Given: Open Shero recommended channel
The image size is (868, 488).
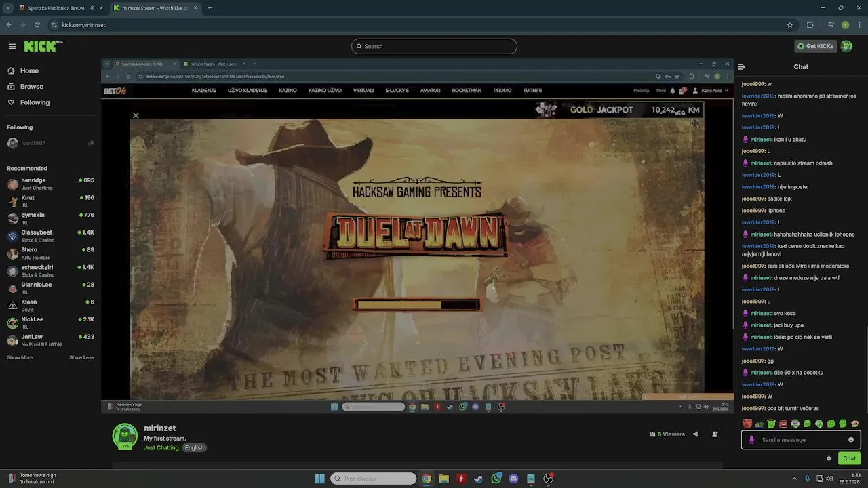Looking at the screenshot, I should [x=50, y=253].
